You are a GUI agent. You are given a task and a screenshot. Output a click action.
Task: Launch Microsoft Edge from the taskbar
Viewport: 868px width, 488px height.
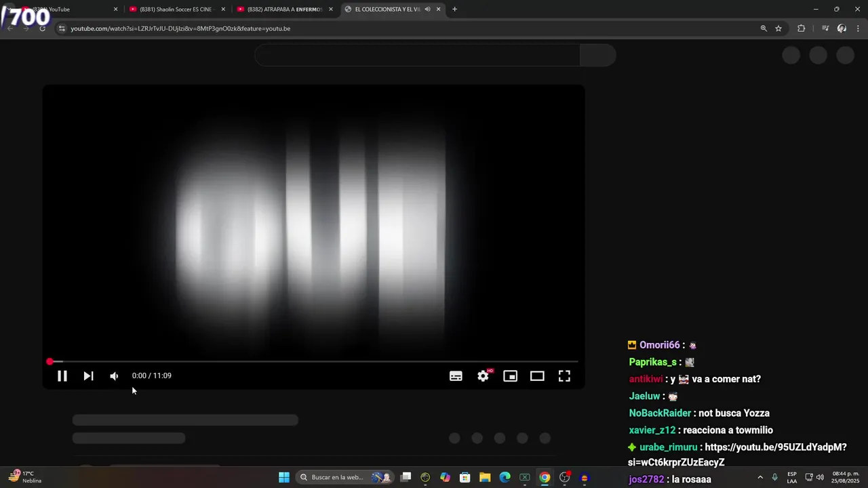coord(505,477)
